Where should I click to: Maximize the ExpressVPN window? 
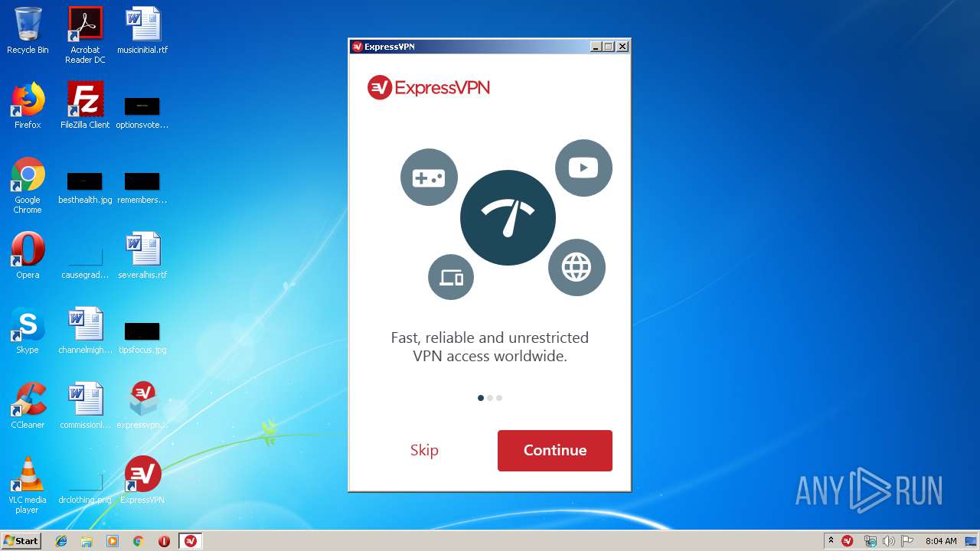[x=609, y=47]
